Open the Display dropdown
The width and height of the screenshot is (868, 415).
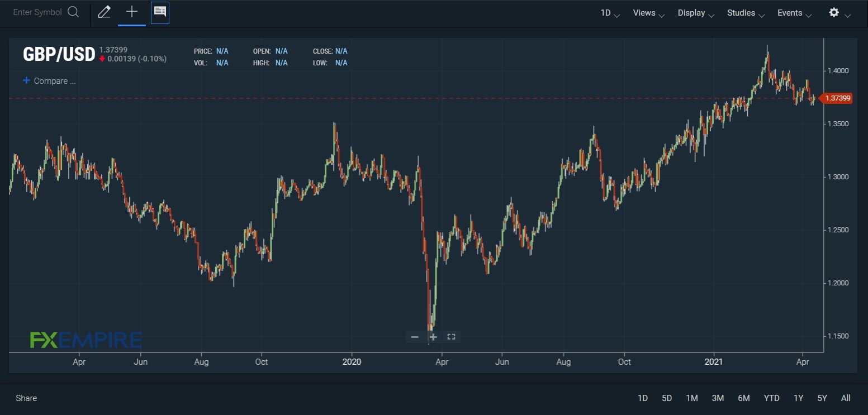[x=696, y=13]
